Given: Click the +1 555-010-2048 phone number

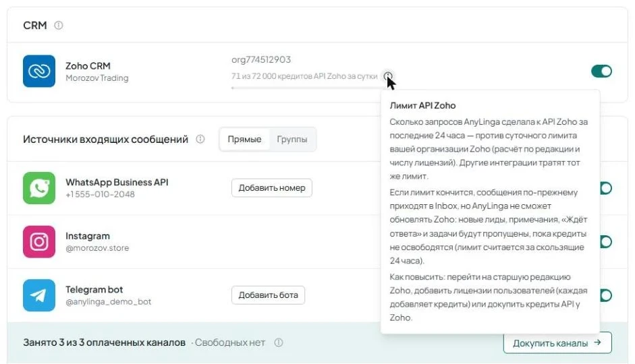Looking at the screenshot, I should 100,195.
